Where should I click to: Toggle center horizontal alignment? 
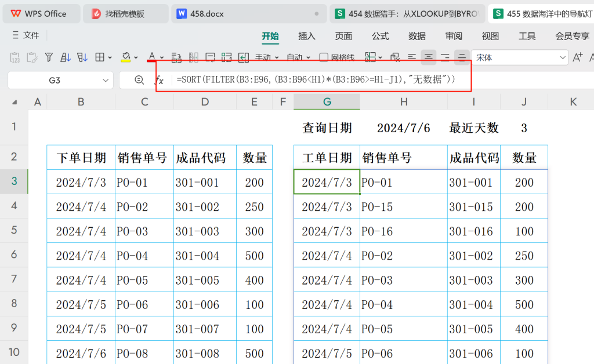click(429, 57)
